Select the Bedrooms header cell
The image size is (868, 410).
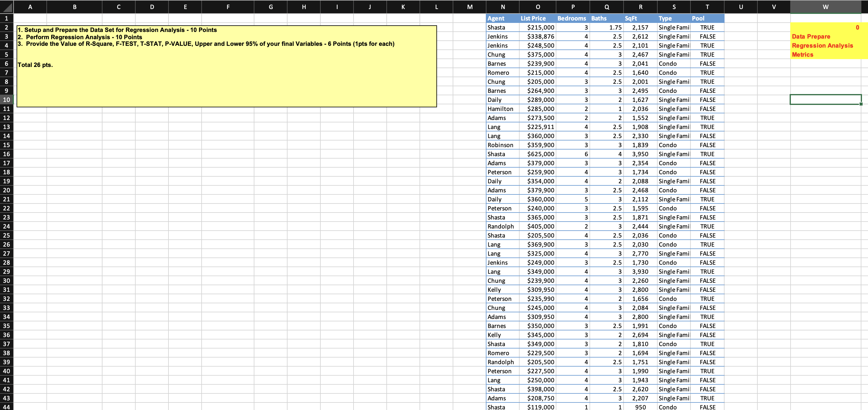coord(572,19)
